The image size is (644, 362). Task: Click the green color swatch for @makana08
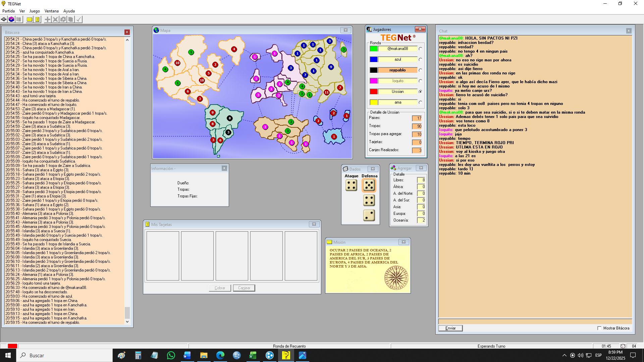(374, 49)
